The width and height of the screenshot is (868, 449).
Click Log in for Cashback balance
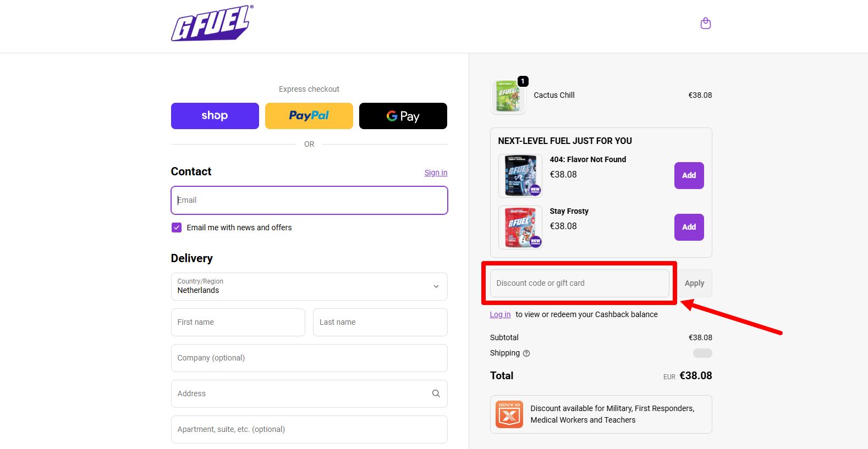pos(500,314)
